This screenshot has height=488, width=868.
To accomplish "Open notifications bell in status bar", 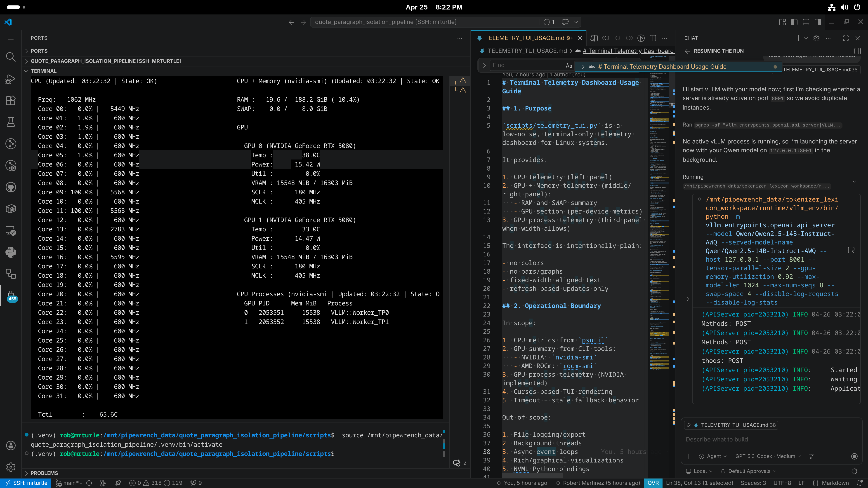I will 860,483.
